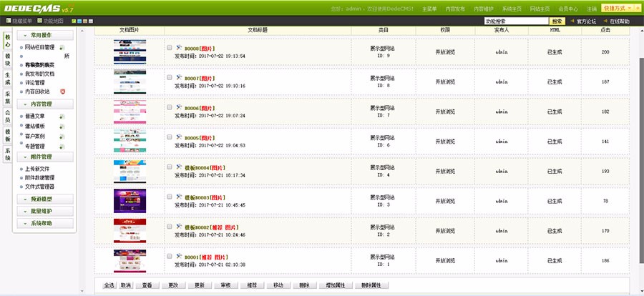Click the recycle bin icon next to 内容回收站
This screenshot has width=644, height=296.
pos(63,92)
